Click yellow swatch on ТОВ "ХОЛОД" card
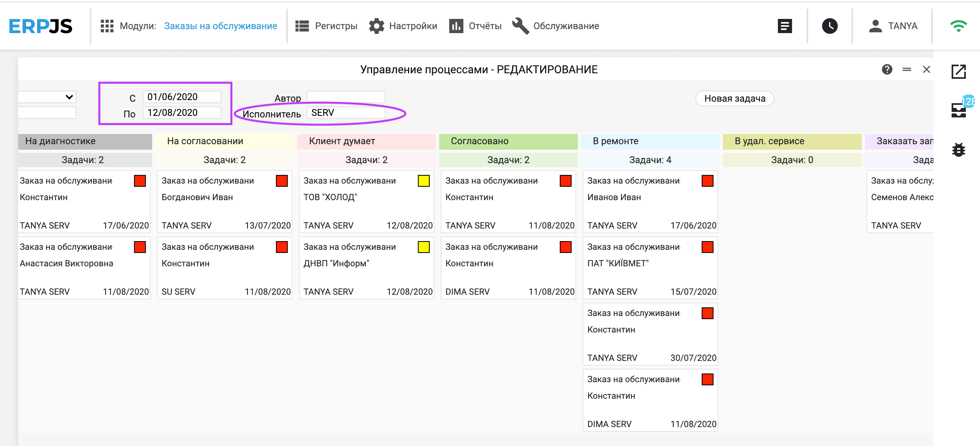The height and width of the screenshot is (446, 980). pos(423,181)
